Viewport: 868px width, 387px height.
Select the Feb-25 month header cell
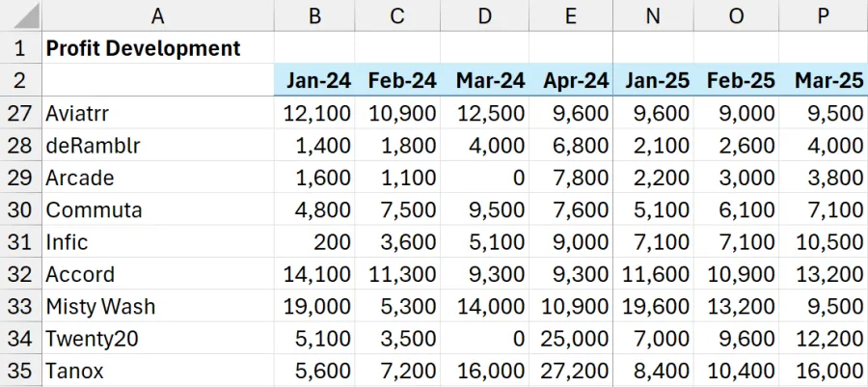pos(741,80)
